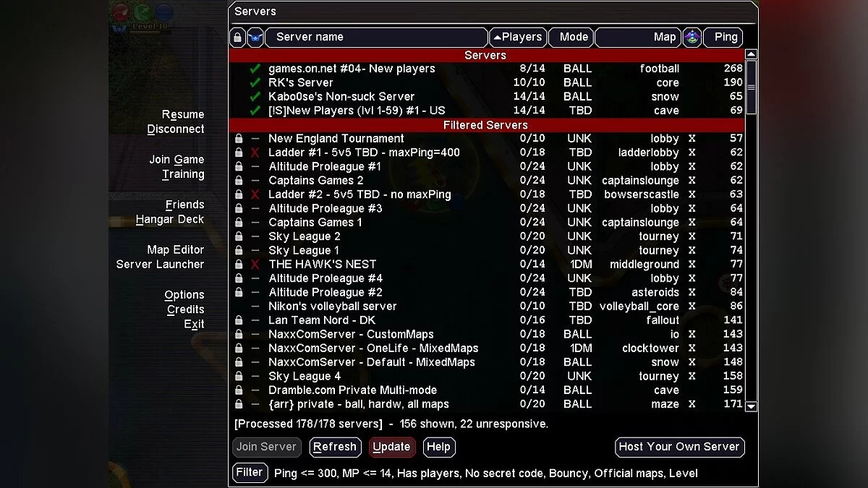Click red X next to THE HAWK'S NEST

click(255, 265)
